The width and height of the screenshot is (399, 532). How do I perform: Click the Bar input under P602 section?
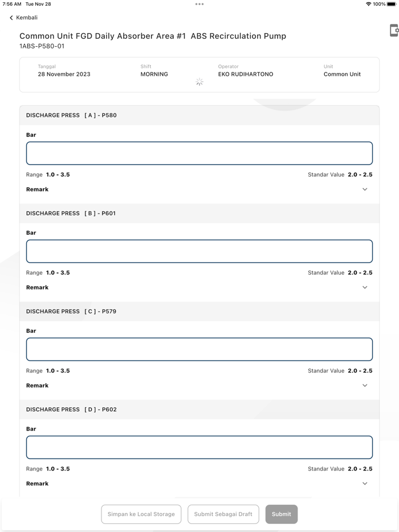click(199, 447)
